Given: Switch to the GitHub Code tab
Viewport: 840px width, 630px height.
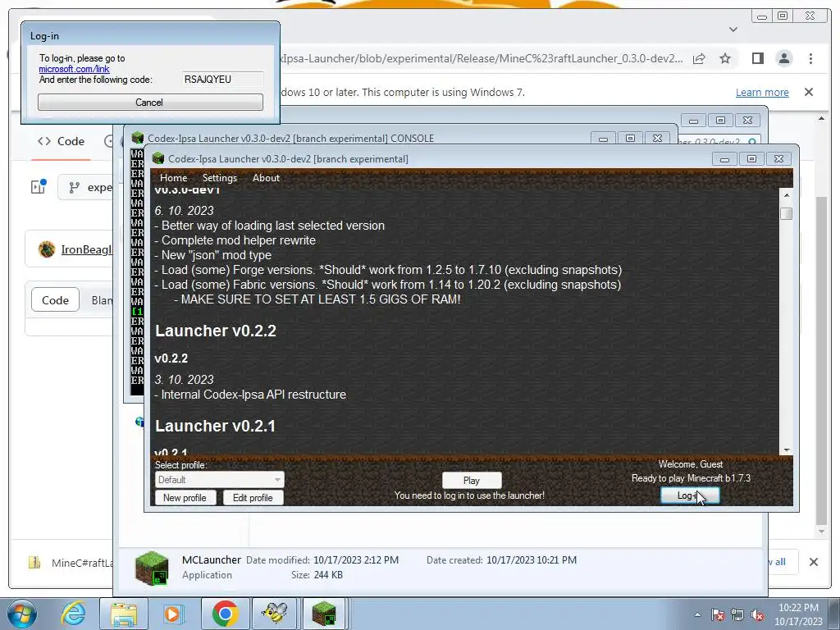Looking at the screenshot, I should pos(61,141).
